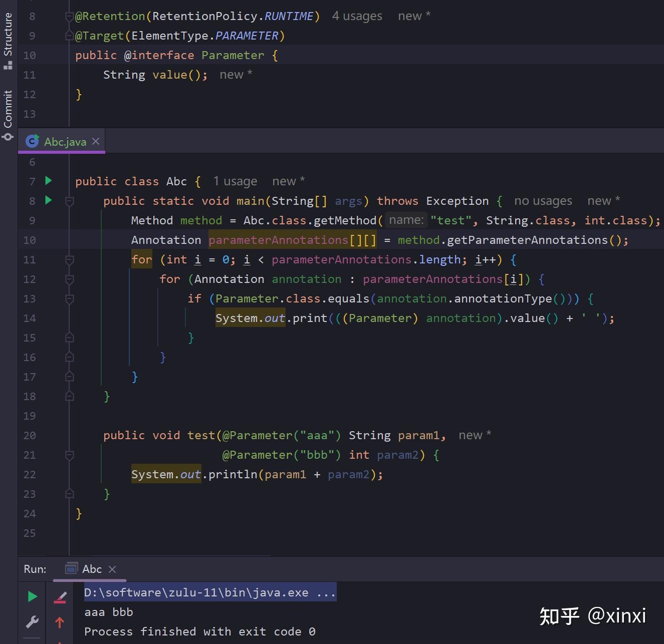Click the 'throws' keyword on main
This screenshot has height=644, width=664.
(x=397, y=201)
